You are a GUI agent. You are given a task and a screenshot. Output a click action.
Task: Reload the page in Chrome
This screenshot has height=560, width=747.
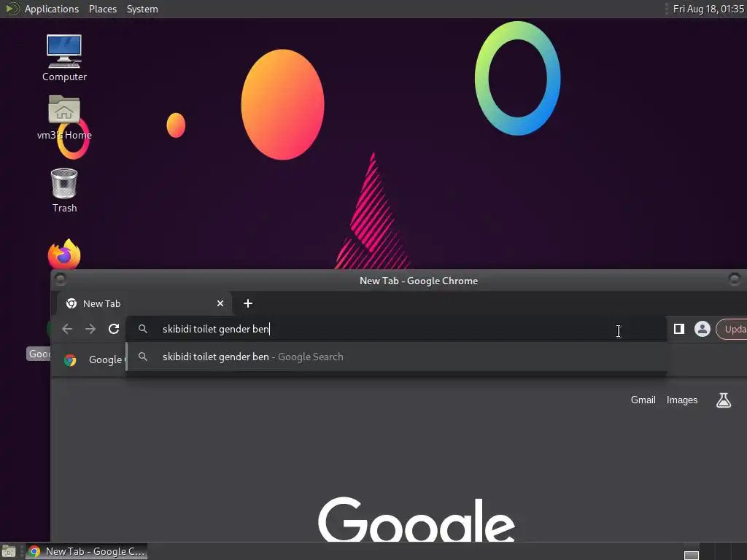pyautogui.click(x=113, y=329)
